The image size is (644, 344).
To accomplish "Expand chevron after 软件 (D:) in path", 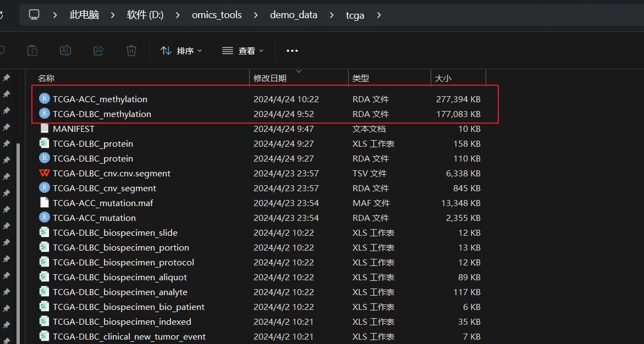I will click(x=178, y=15).
